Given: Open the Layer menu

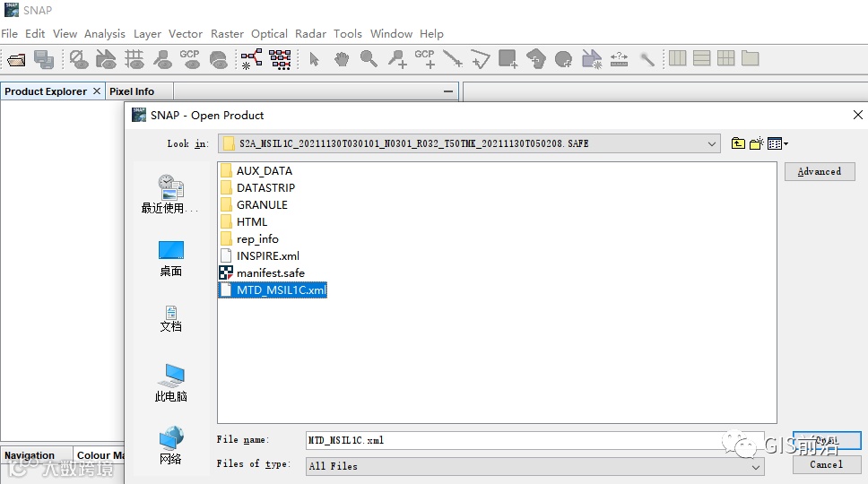Looking at the screenshot, I should tap(147, 34).
